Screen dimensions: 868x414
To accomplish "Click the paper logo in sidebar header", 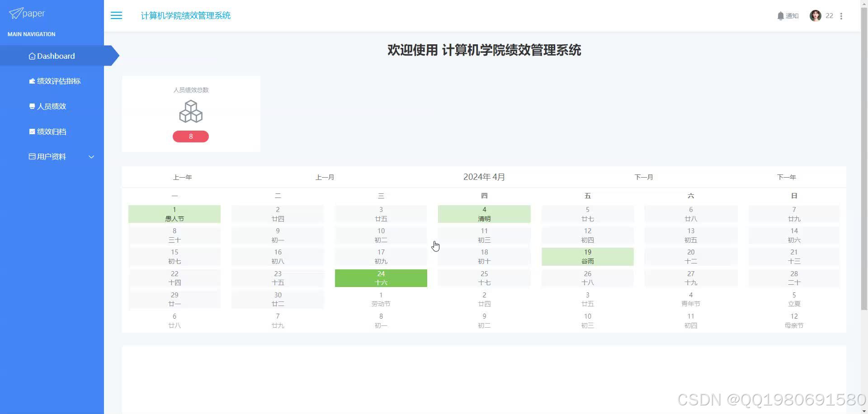I will pyautogui.click(x=26, y=13).
